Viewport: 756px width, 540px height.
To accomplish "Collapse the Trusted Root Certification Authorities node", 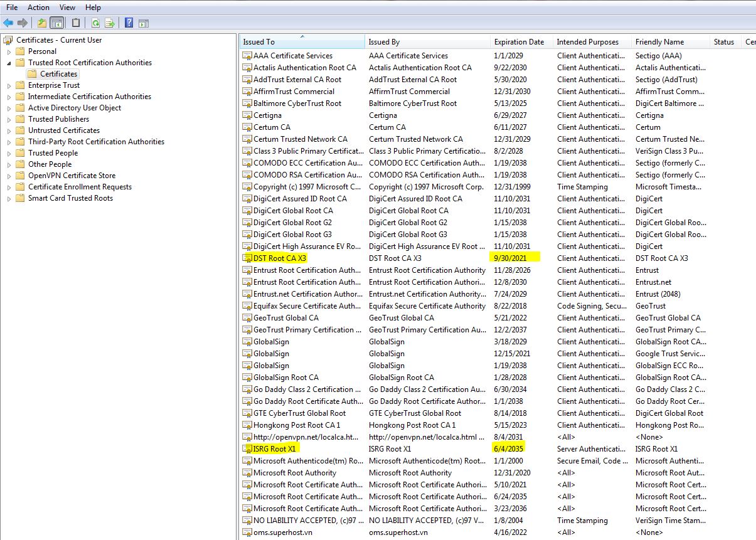I will (9, 63).
